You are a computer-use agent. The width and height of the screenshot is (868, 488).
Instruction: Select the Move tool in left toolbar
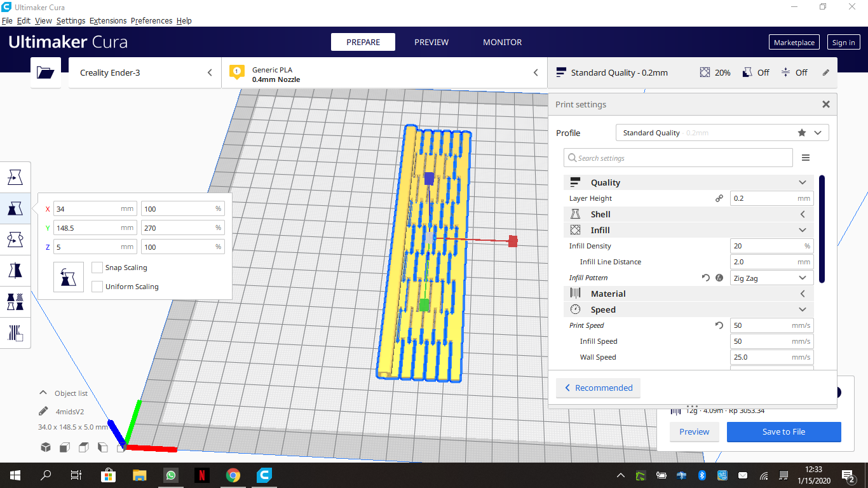click(15, 177)
